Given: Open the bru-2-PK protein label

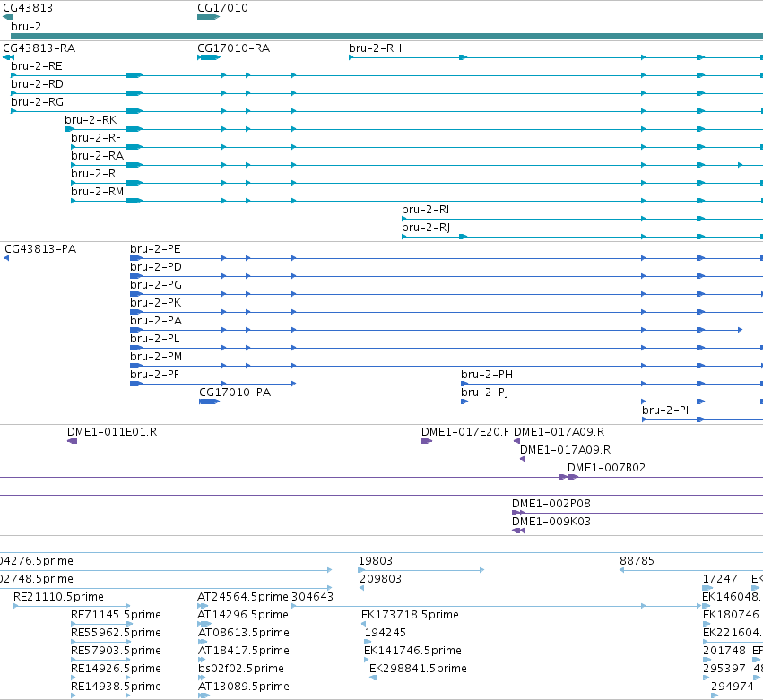Looking at the screenshot, I should [x=156, y=303].
